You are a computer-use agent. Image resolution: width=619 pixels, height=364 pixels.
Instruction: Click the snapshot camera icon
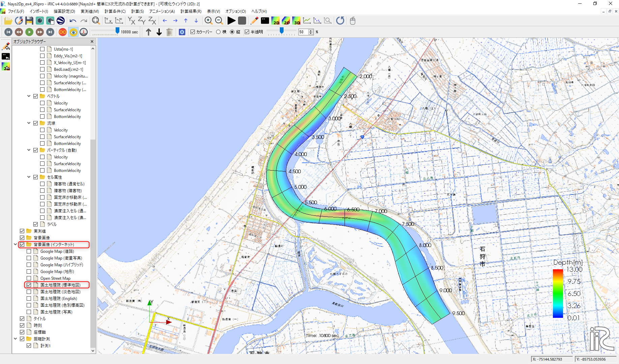(x=40, y=21)
